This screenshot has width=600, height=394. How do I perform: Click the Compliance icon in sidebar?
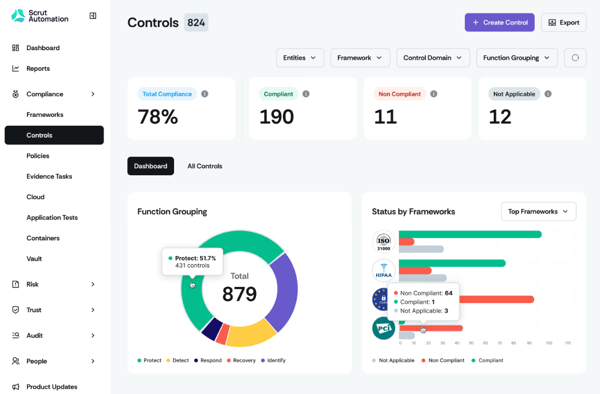click(x=15, y=94)
